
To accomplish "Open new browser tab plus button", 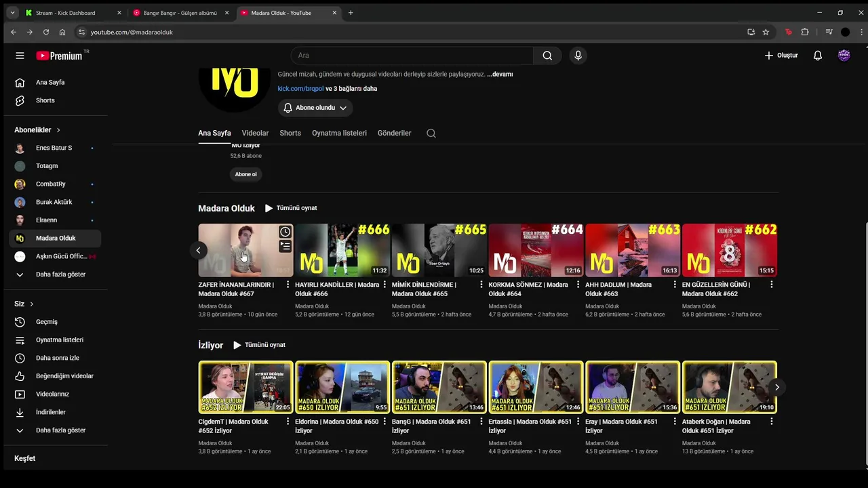I will [x=351, y=13].
